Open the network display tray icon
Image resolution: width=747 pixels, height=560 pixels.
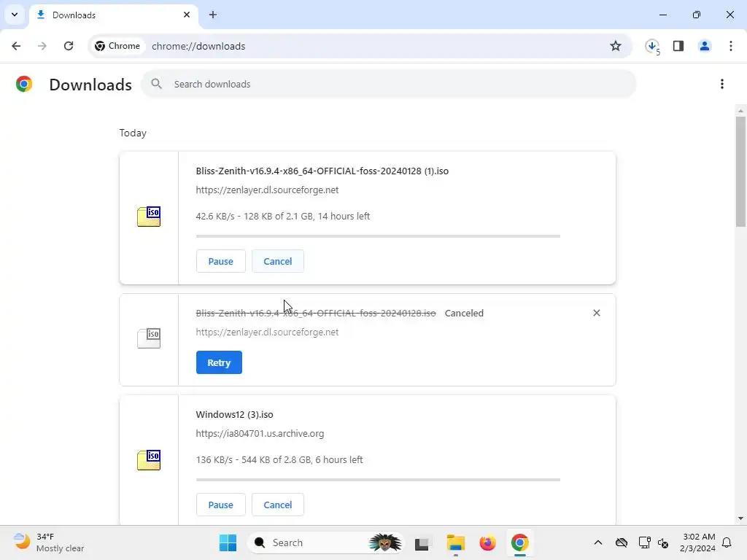pyautogui.click(x=644, y=542)
